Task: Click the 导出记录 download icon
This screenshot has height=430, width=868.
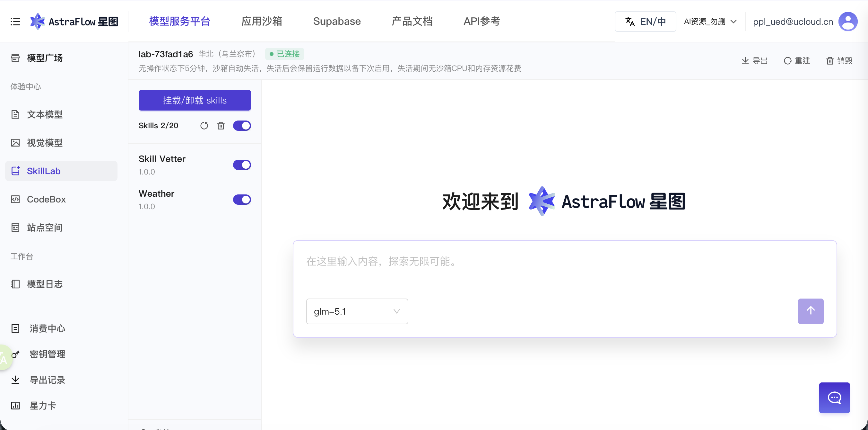Action: coord(15,380)
